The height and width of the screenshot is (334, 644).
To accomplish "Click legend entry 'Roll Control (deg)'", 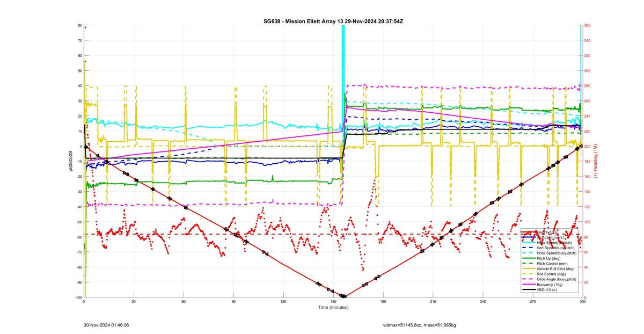I will [x=551, y=274].
